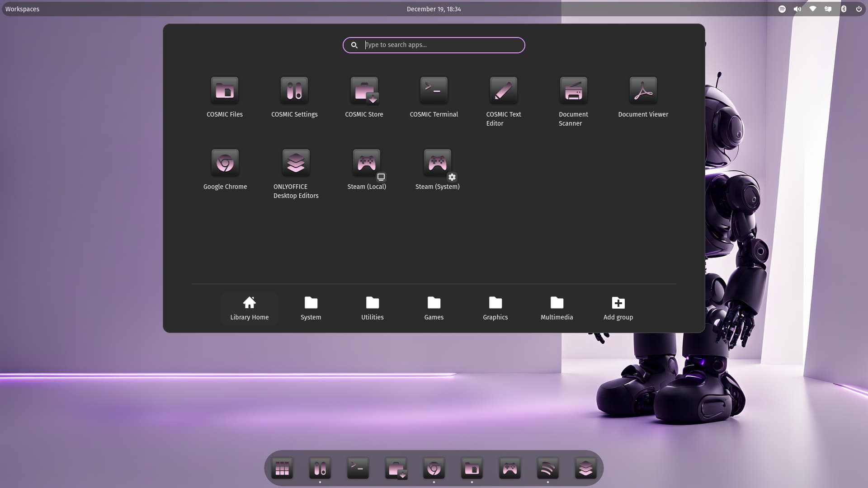Open the power menu in top panel
This screenshot has width=868, height=488.
point(859,9)
